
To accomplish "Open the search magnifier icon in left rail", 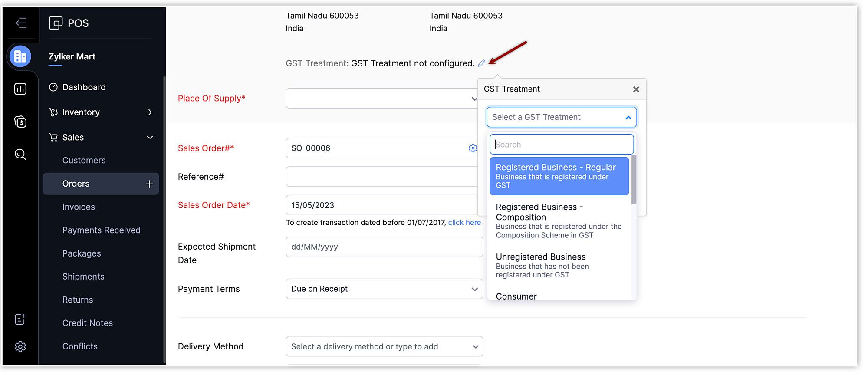I will 20,154.
